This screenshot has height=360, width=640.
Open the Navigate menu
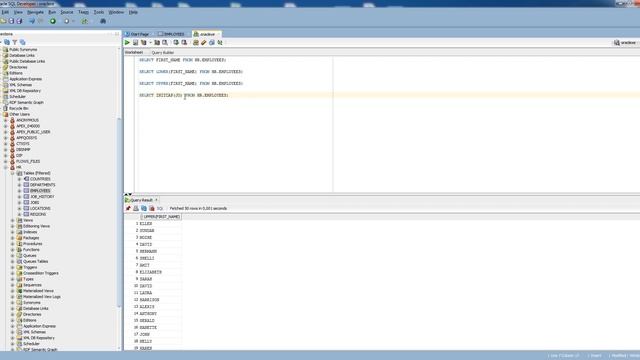(35, 12)
